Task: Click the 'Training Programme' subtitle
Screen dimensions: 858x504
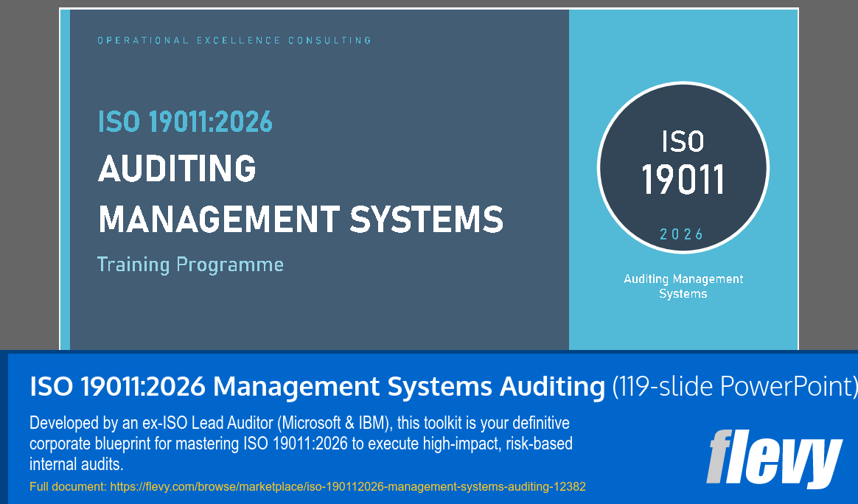Action: (x=190, y=265)
